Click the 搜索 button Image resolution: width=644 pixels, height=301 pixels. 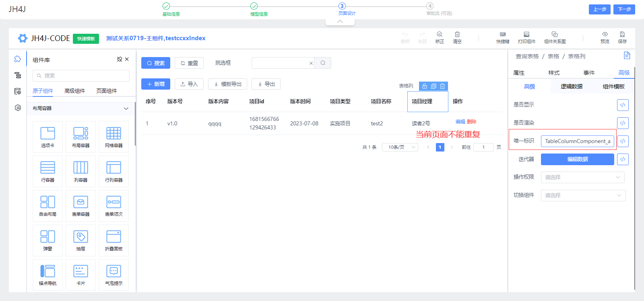coord(156,63)
